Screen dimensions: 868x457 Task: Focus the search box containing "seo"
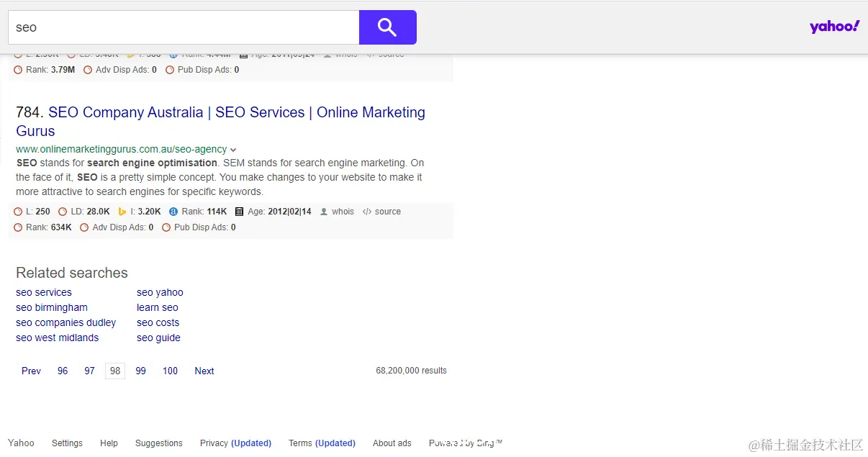[184, 27]
